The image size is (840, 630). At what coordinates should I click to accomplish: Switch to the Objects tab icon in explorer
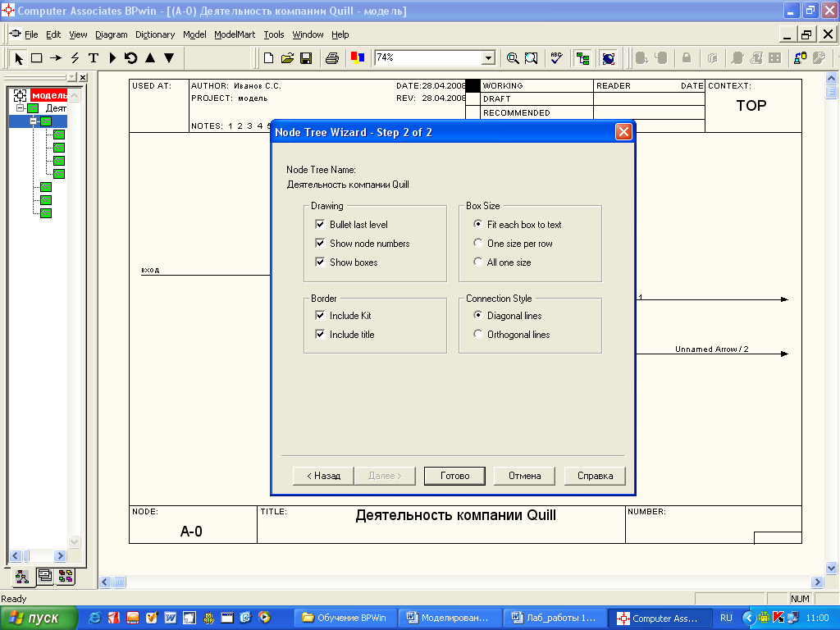pos(66,576)
